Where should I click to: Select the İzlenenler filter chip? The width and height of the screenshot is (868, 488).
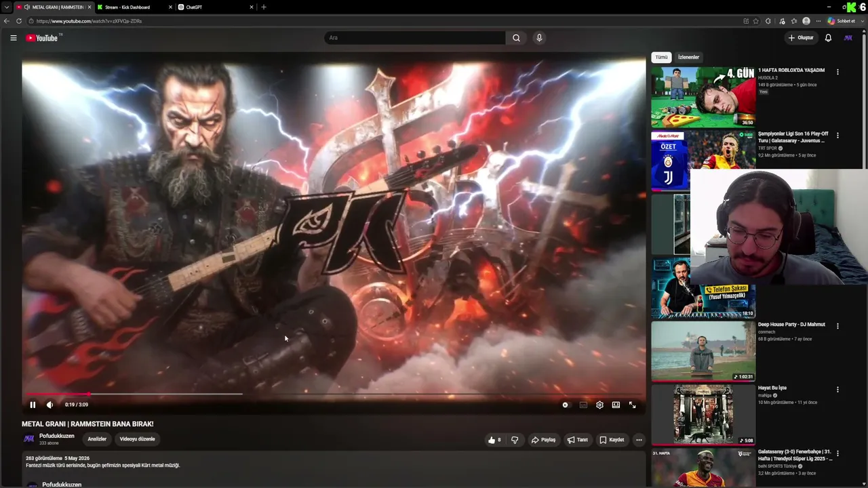click(688, 58)
